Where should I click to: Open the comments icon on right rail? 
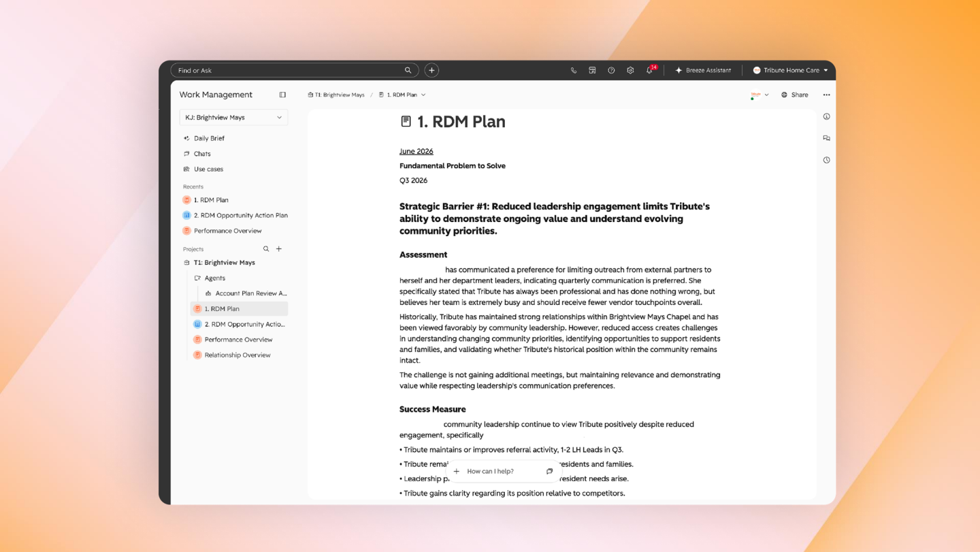pos(826,138)
